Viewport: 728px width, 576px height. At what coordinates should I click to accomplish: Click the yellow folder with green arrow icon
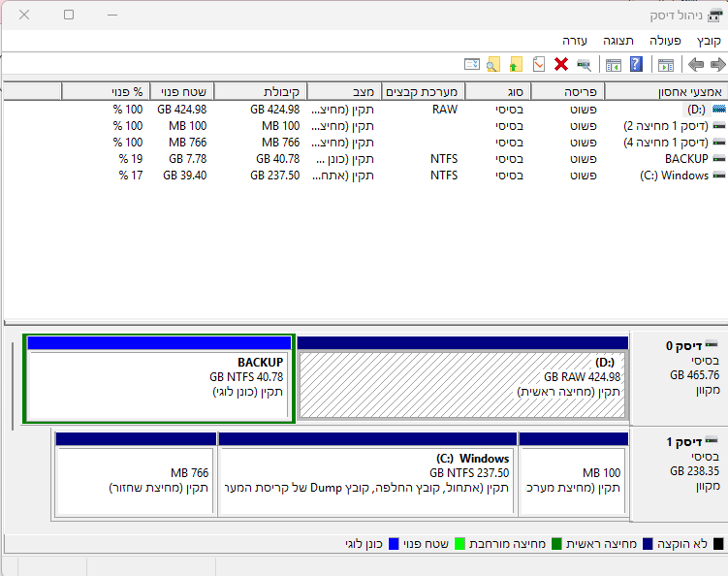516,65
